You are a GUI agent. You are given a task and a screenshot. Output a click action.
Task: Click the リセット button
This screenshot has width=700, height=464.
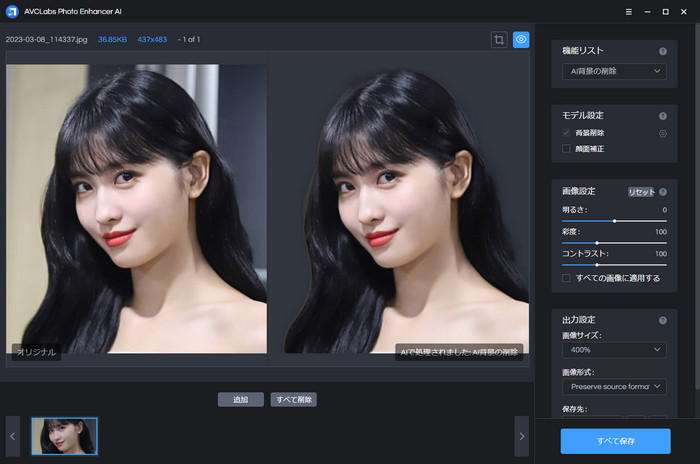(x=641, y=192)
